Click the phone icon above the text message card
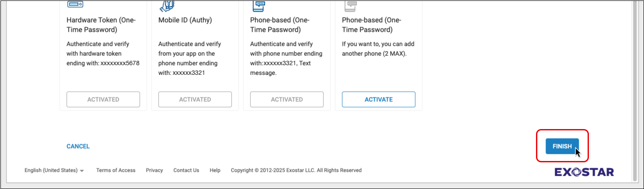This screenshot has height=189, width=644. [x=258, y=5]
